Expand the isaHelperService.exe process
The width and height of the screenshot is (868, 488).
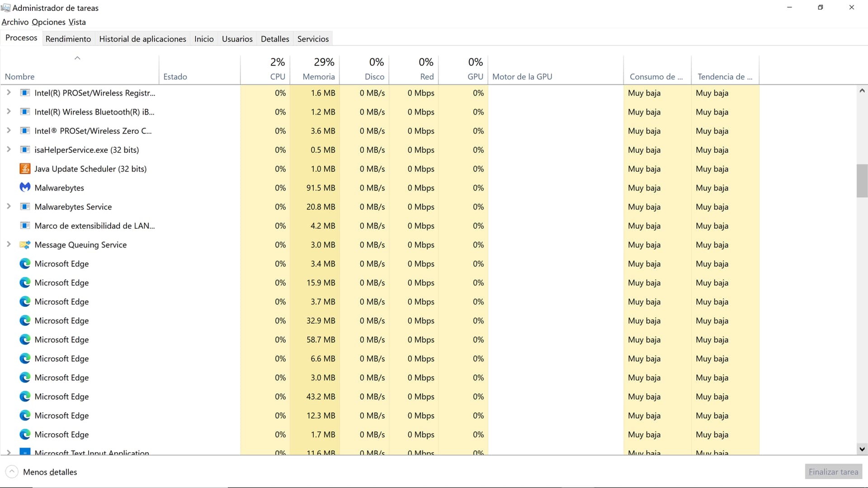pos(9,150)
